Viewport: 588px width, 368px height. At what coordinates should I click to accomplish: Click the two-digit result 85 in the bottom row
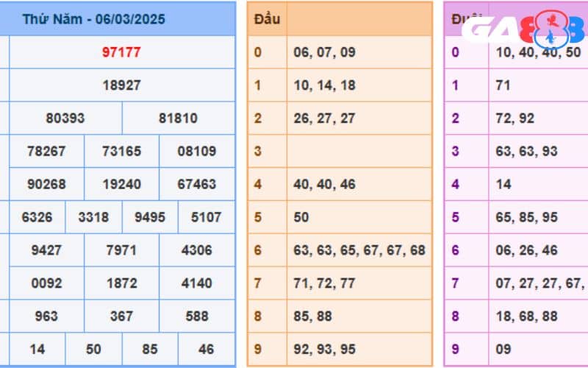click(x=150, y=349)
